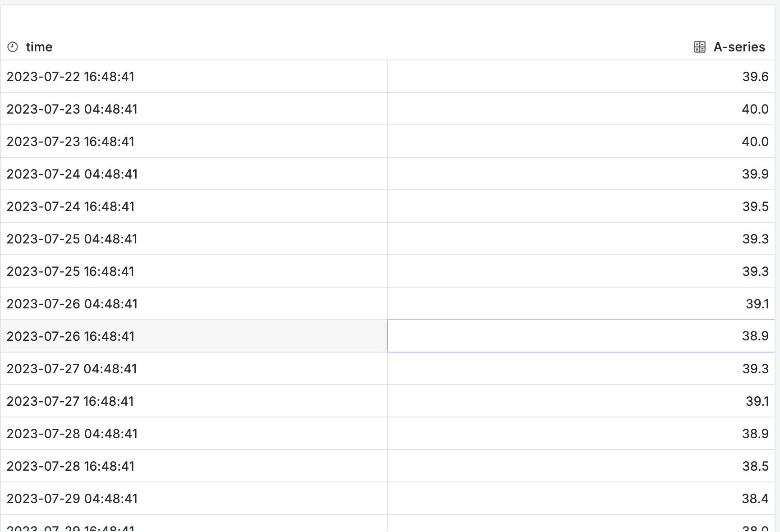Click the 38.5 A-series value
Screen dimensions: 780x532
click(x=755, y=466)
